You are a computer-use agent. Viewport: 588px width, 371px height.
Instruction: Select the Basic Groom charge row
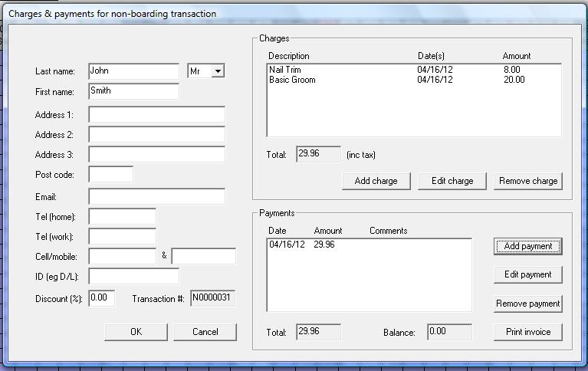[292, 80]
